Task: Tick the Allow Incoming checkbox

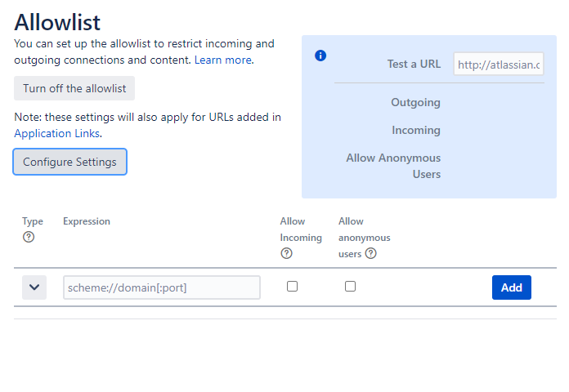Action: click(x=292, y=287)
